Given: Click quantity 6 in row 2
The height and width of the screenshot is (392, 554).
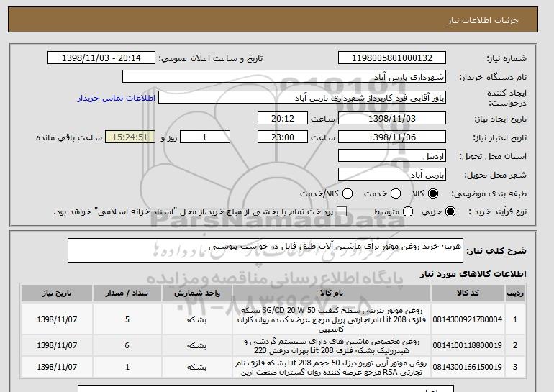Looking at the screenshot, I should 127,345.
